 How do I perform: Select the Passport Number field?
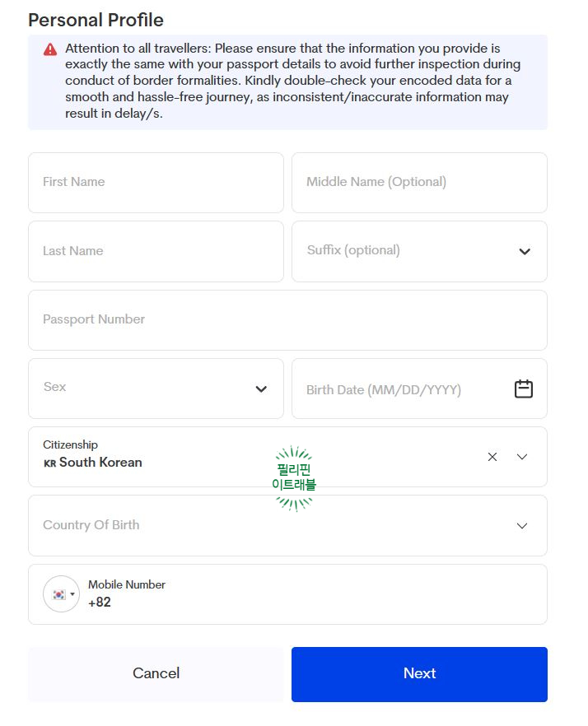click(x=287, y=320)
